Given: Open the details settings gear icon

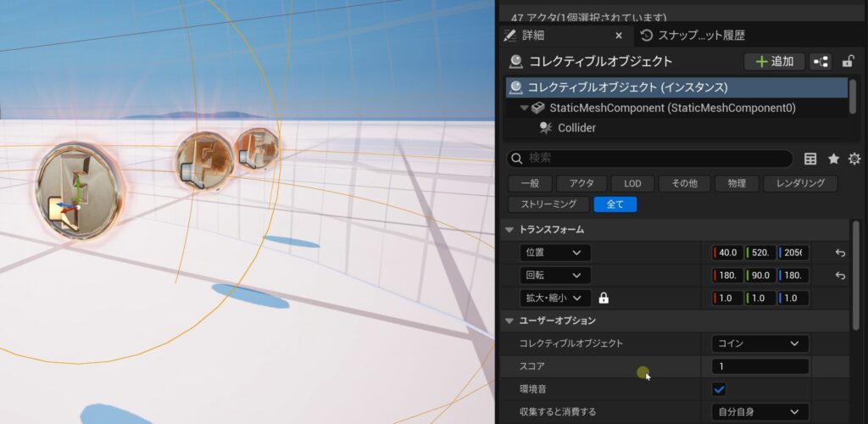Looking at the screenshot, I should (854, 159).
